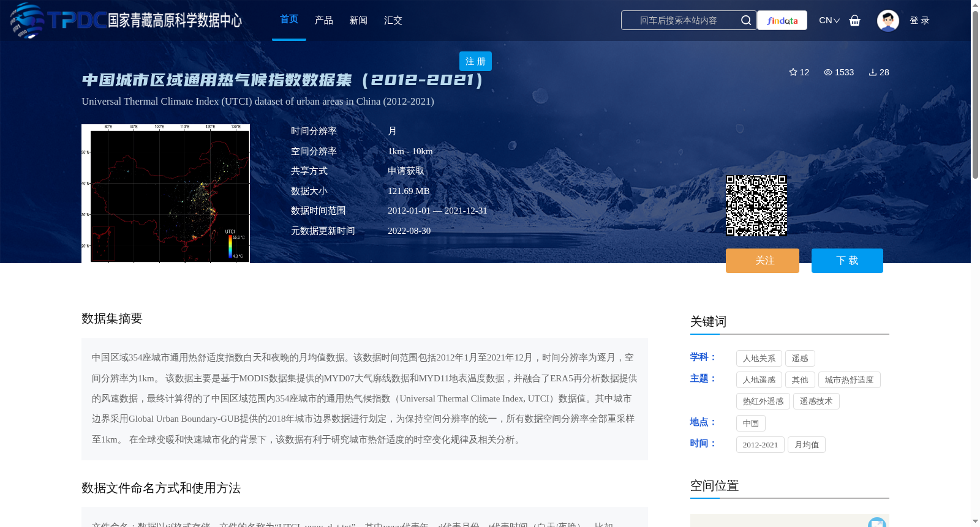This screenshot has height=527, width=980.
Task: Select the 中国 location tag
Action: pyautogui.click(x=750, y=423)
